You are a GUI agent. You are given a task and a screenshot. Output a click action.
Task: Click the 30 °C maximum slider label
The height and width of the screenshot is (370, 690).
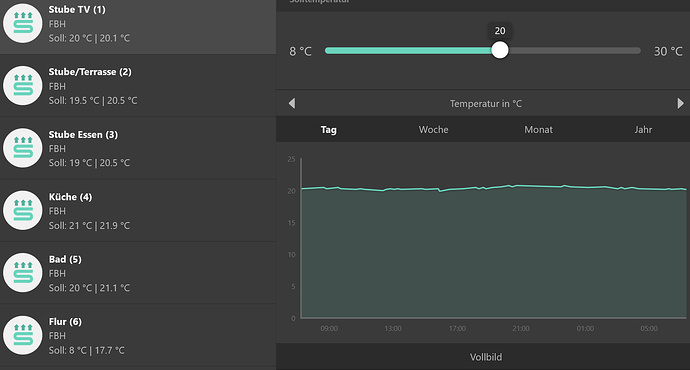pyautogui.click(x=668, y=51)
